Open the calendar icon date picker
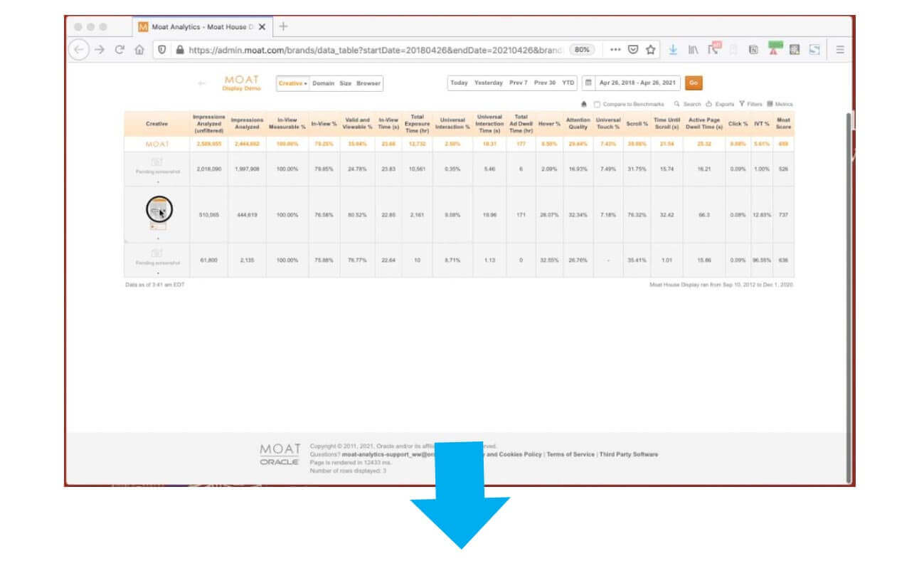Image resolution: width=924 pixels, height=561 pixels. [588, 83]
